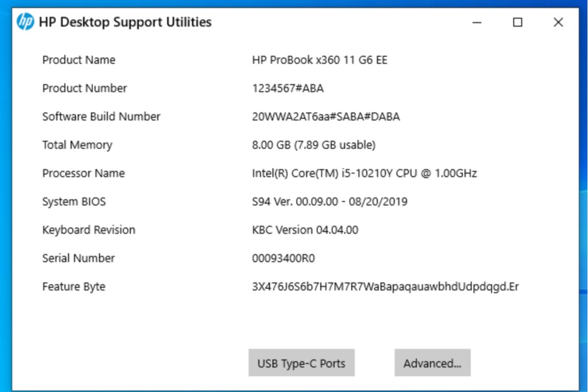
Task: Click the Total Memory label
Action: pyautogui.click(x=77, y=145)
